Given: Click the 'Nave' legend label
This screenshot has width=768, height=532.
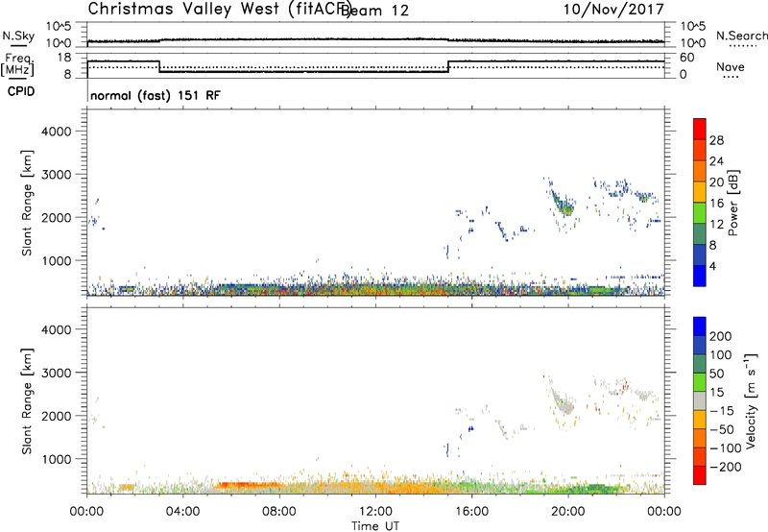Looking at the screenshot, I should pos(731,66).
